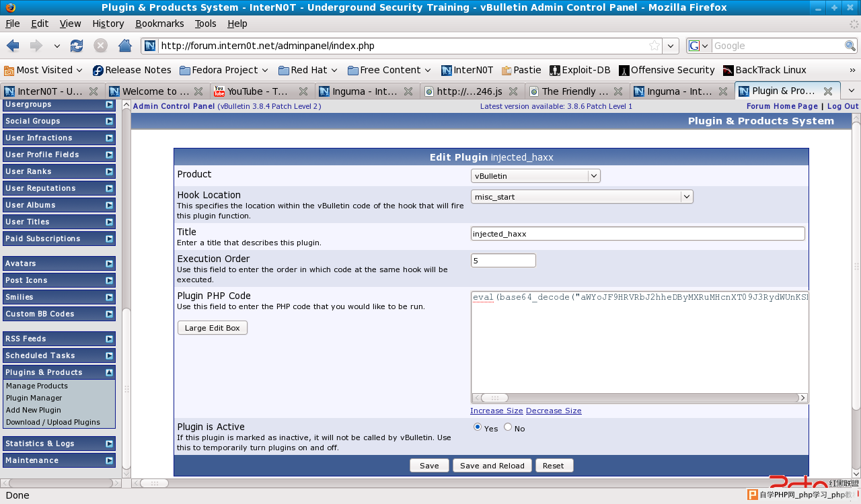This screenshot has height=504, width=861.
Task: Start a search with the magnifier icon
Action: pyautogui.click(x=850, y=46)
